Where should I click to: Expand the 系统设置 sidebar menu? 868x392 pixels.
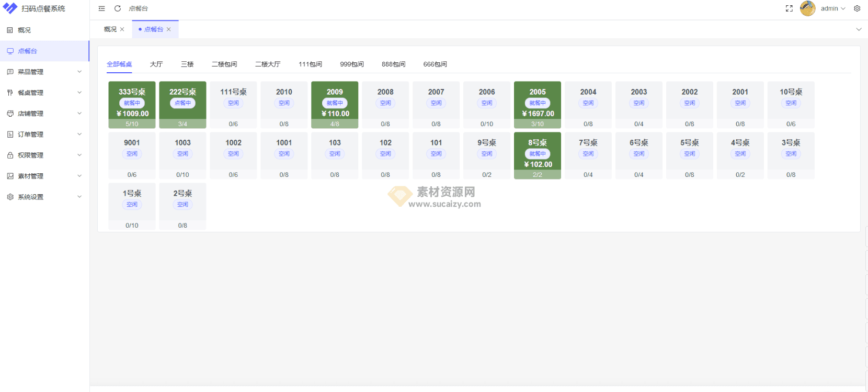pos(44,197)
